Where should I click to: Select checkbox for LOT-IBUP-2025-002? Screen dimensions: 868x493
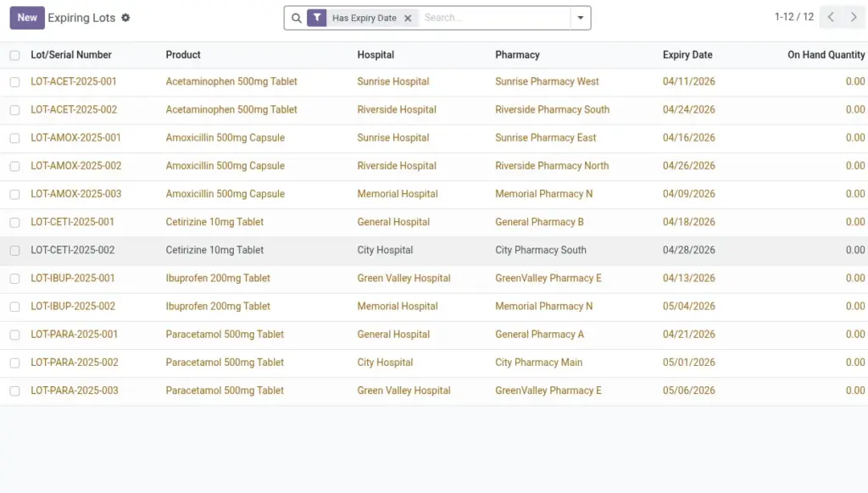(x=15, y=307)
